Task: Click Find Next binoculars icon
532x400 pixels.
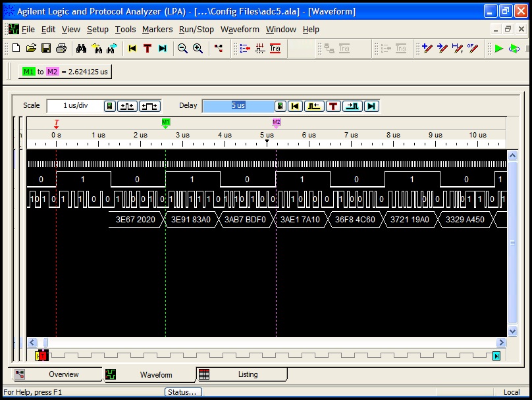Action: tap(112, 48)
